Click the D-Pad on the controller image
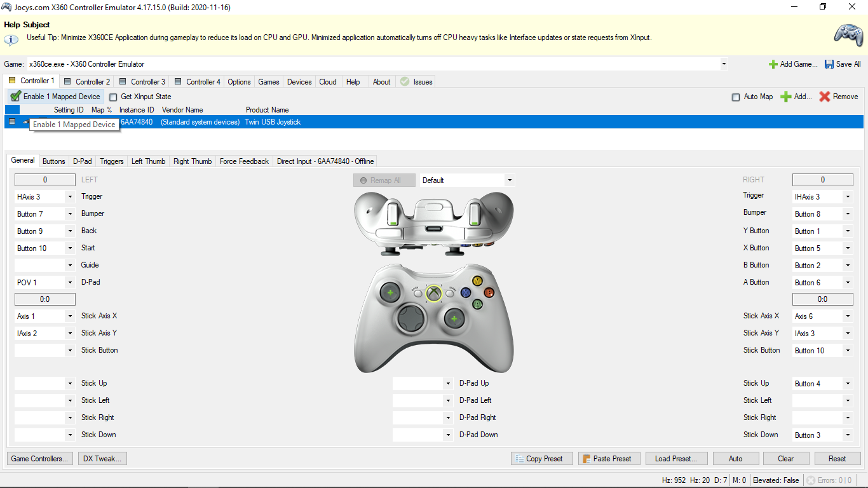868x488 pixels. 411,317
